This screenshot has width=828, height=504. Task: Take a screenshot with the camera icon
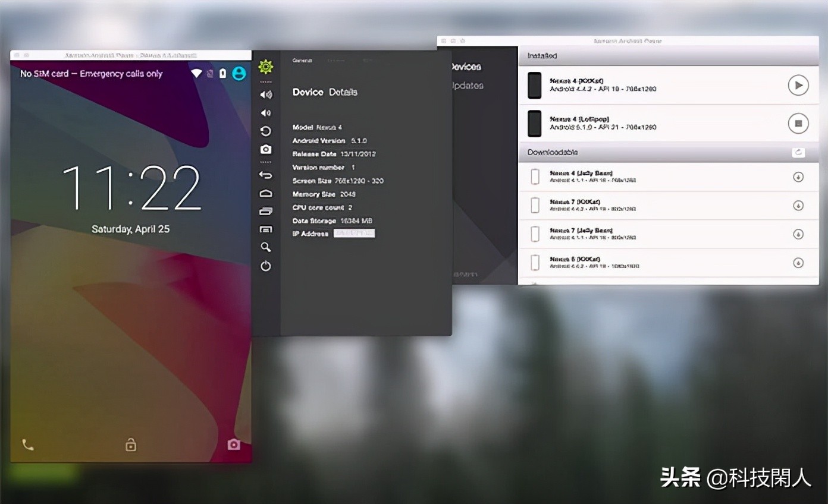[266, 149]
